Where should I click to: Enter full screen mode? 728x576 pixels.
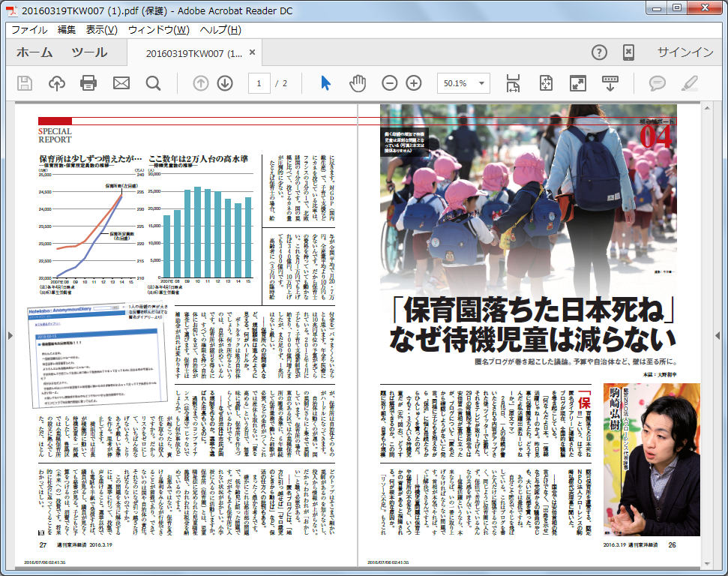tap(578, 83)
